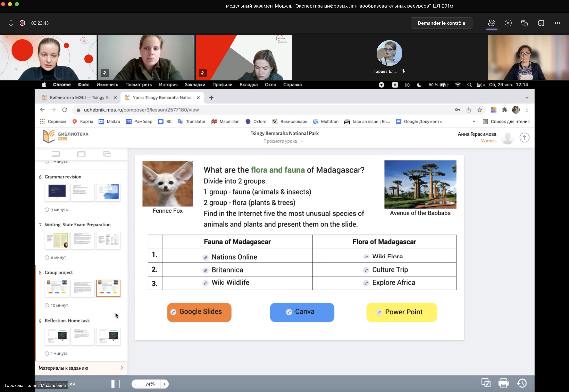The height and width of the screenshot is (392, 569).
Task: Open the Teams participants panel icon
Action: click(x=491, y=23)
